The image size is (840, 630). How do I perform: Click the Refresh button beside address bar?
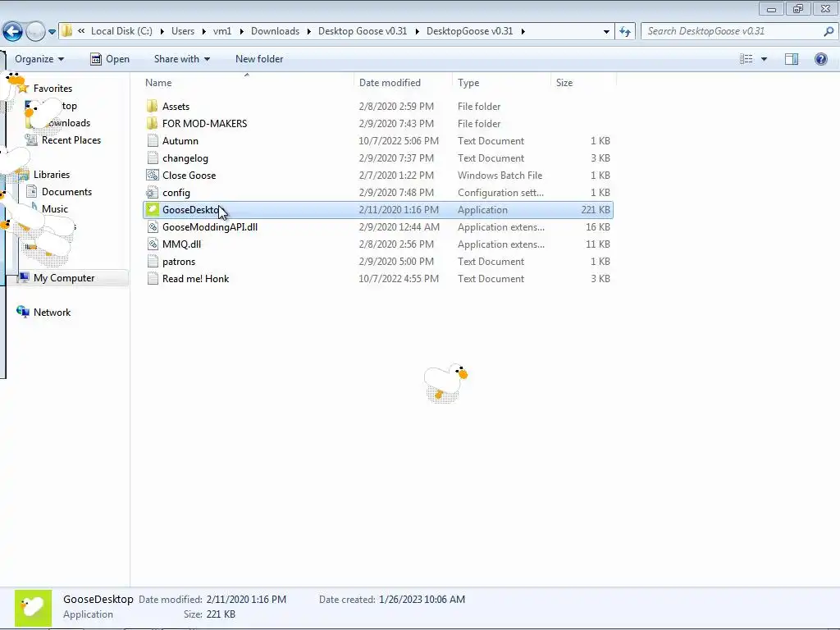click(x=624, y=32)
